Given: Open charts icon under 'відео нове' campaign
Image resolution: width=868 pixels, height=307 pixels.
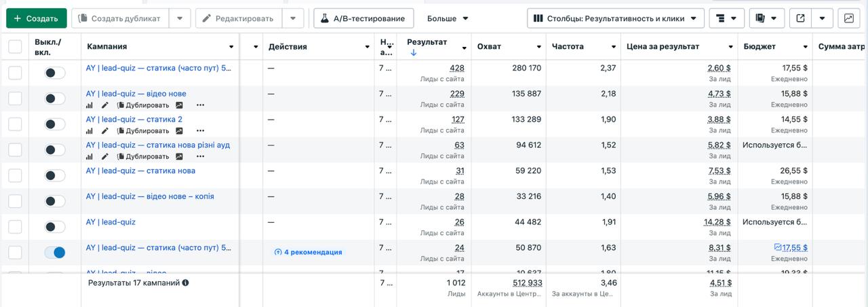Looking at the screenshot, I should point(90,105).
